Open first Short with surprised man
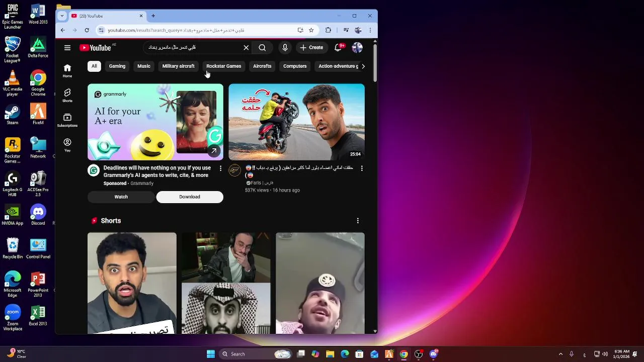This screenshot has height=362, width=644. (x=132, y=283)
